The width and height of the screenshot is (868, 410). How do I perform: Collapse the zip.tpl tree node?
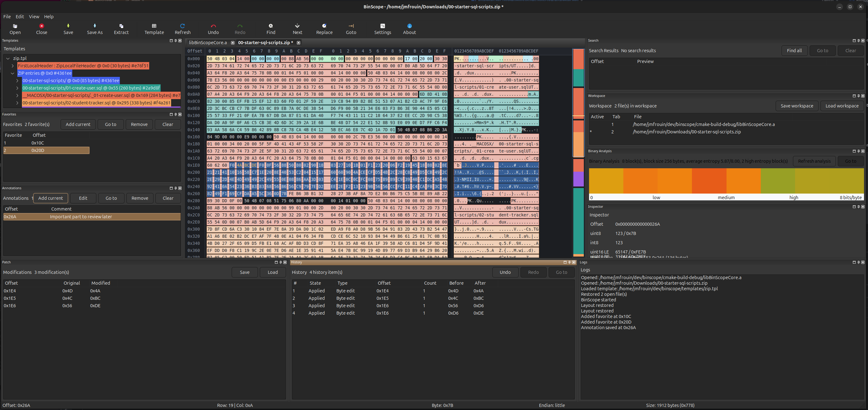(x=8, y=58)
